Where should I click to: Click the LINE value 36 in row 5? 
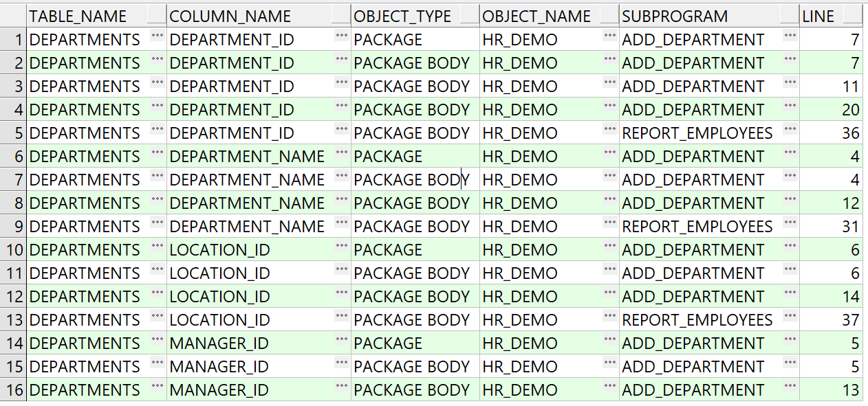coord(851,133)
